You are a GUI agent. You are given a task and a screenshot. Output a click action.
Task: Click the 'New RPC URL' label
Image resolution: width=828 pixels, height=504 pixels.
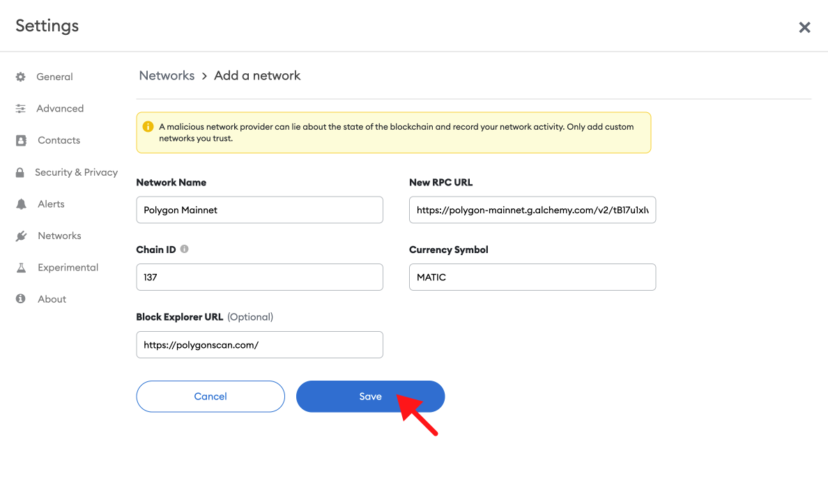(x=441, y=182)
